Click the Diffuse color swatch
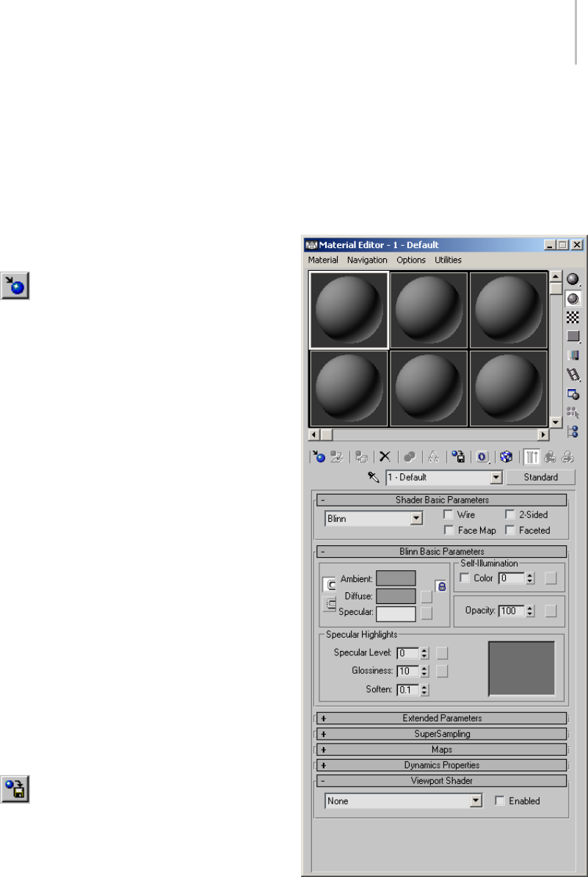This screenshot has width=588, height=877. (396, 596)
